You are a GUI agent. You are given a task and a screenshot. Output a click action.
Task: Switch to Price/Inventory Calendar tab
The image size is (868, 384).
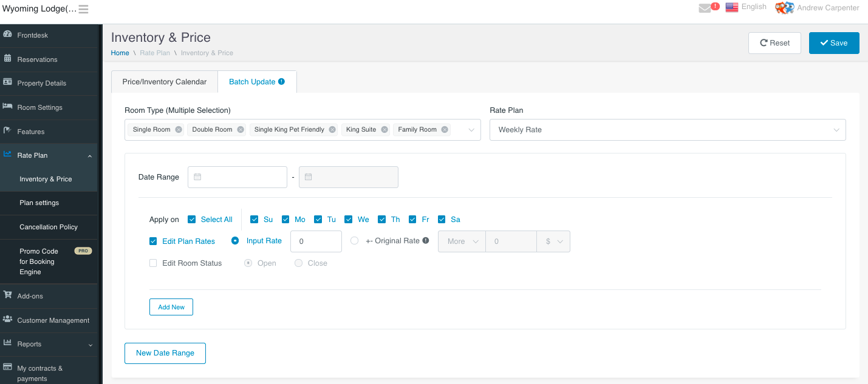(x=165, y=82)
